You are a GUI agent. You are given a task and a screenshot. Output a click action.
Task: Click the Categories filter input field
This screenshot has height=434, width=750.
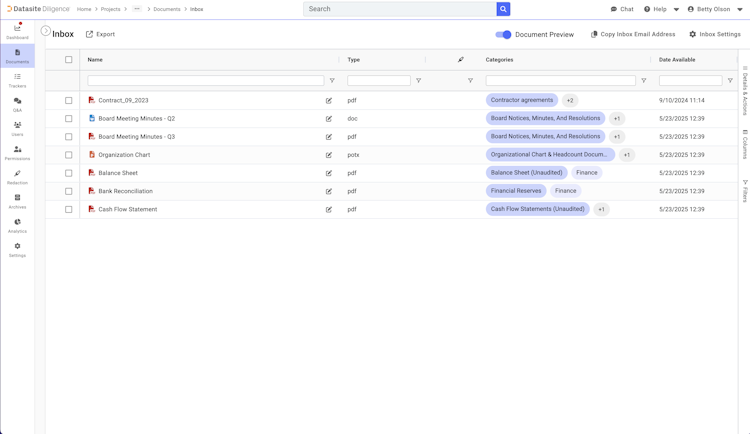pyautogui.click(x=560, y=81)
